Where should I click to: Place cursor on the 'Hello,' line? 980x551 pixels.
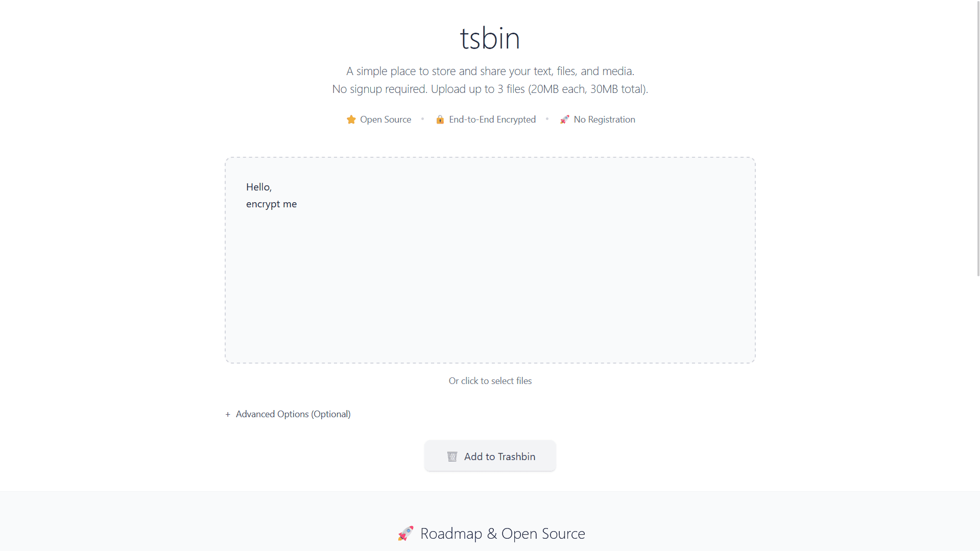coord(258,187)
